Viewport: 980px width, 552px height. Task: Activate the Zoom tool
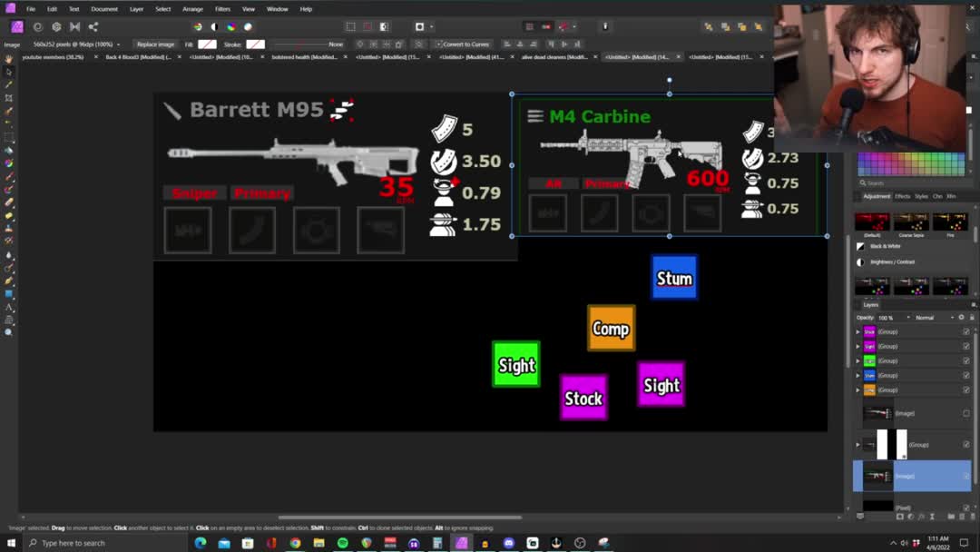click(9, 332)
